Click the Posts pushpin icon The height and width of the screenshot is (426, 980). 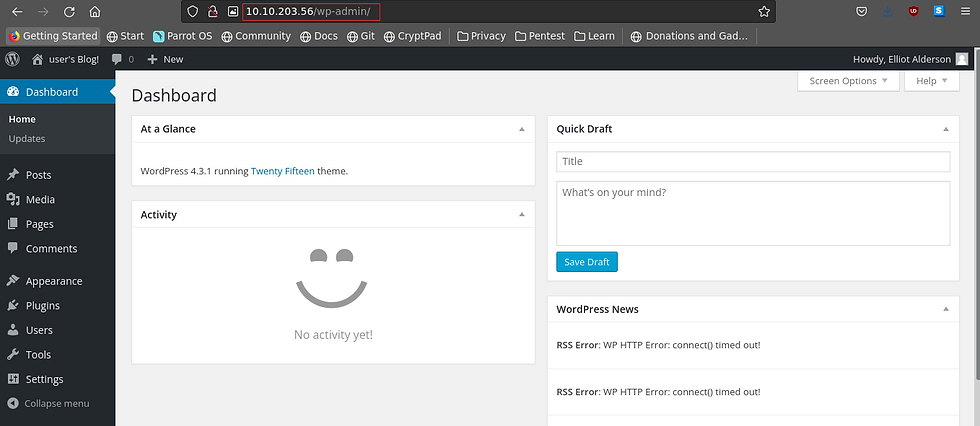point(12,175)
